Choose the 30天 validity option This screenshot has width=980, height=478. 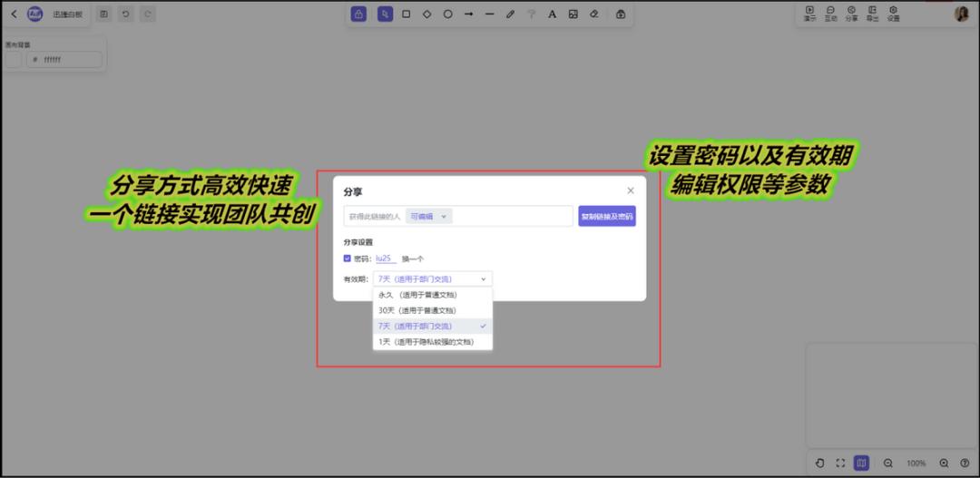(433, 310)
